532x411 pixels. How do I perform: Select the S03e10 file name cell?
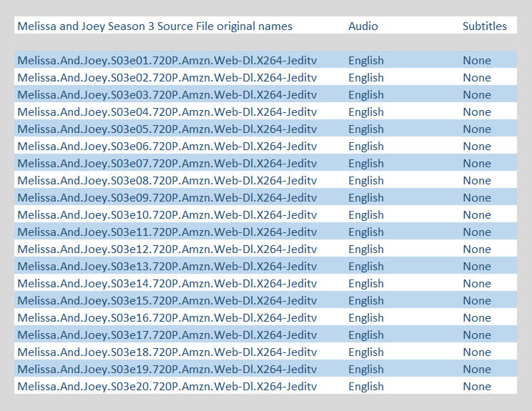click(167, 215)
